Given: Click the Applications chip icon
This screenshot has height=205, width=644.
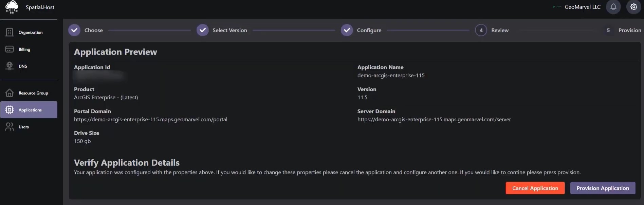Looking at the screenshot, I should pos(10,110).
